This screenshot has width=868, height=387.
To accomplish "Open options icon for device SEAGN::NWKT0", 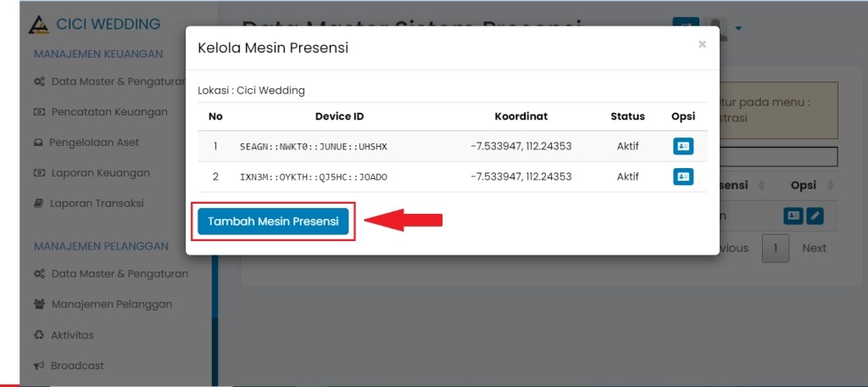I will click(x=683, y=146).
